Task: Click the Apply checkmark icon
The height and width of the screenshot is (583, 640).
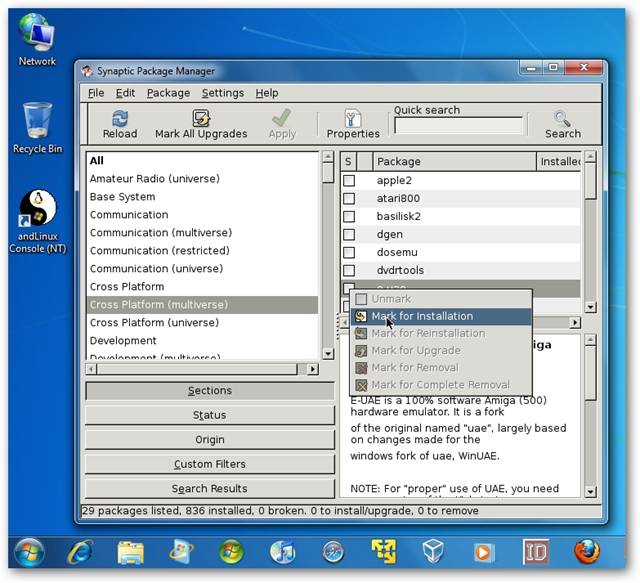Action: tap(282, 118)
